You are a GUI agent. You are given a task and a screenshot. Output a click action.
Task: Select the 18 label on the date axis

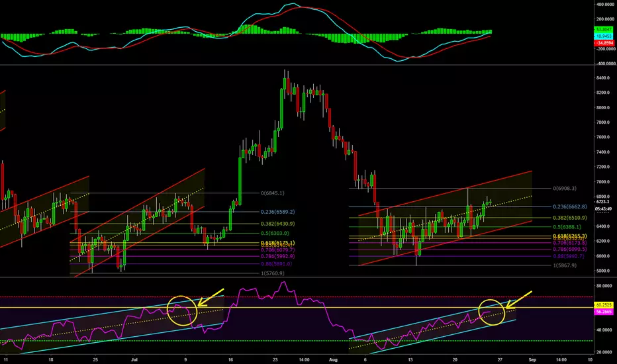[x=51, y=359]
